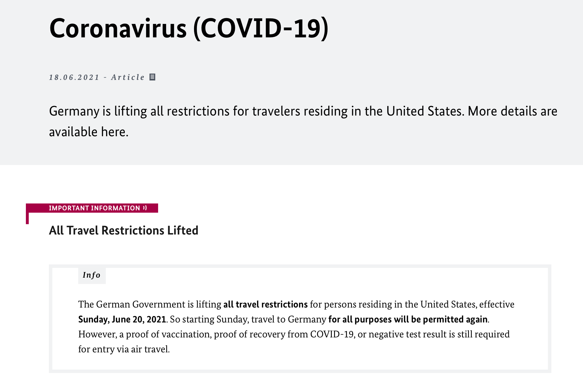Click the crimson vertical bar beside the heading
583x392 pixels.
pos(27,218)
